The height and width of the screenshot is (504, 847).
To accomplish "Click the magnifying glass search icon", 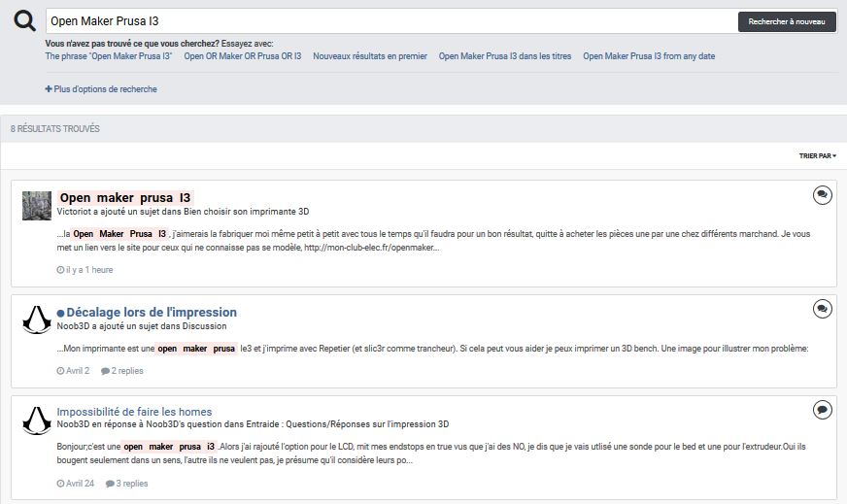I will tap(24, 21).
